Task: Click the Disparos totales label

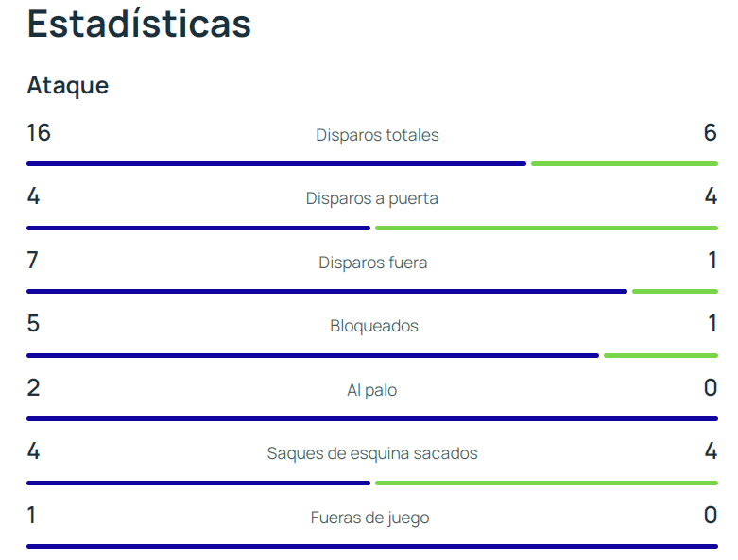Action: (x=377, y=135)
